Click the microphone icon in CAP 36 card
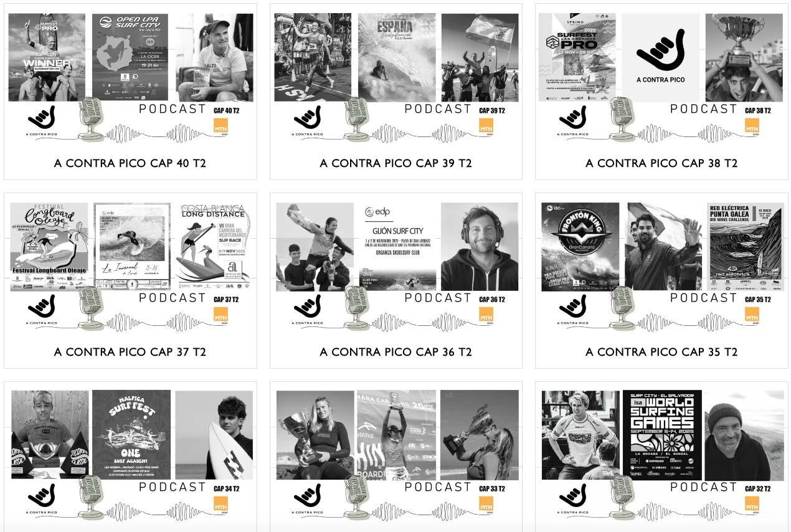This screenshot has height=532, width=791. pyautogui.click(x=357, y=308)
